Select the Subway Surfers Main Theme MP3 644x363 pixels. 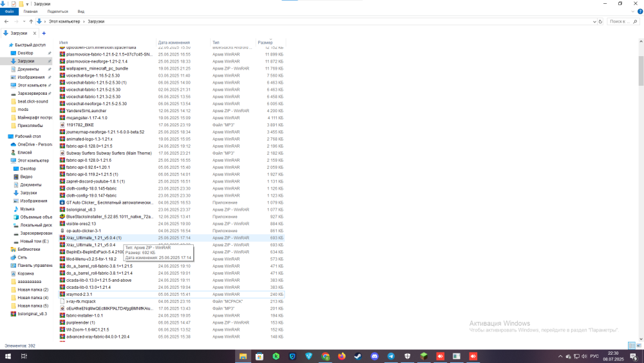click(x=109, y=153)
